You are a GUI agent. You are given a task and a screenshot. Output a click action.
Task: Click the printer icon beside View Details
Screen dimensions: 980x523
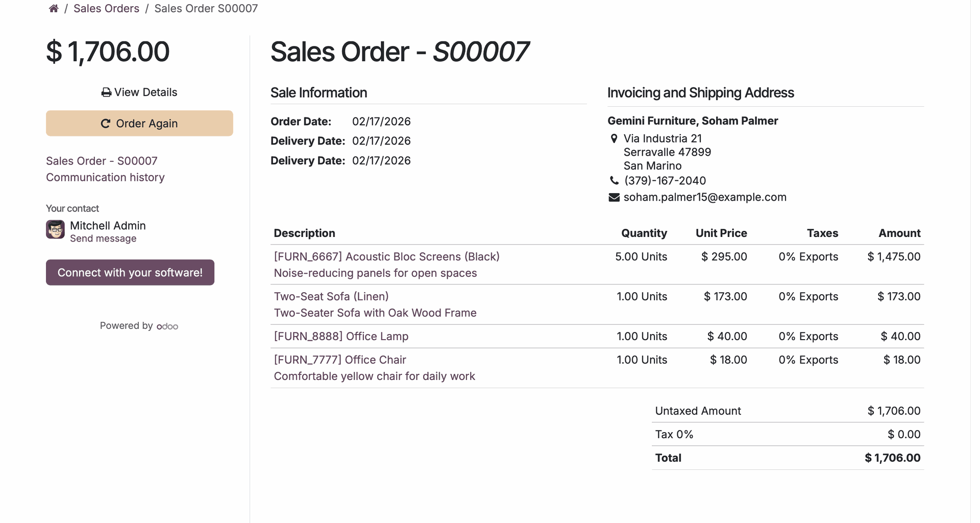pyautogui.click(x=106, y=92)
